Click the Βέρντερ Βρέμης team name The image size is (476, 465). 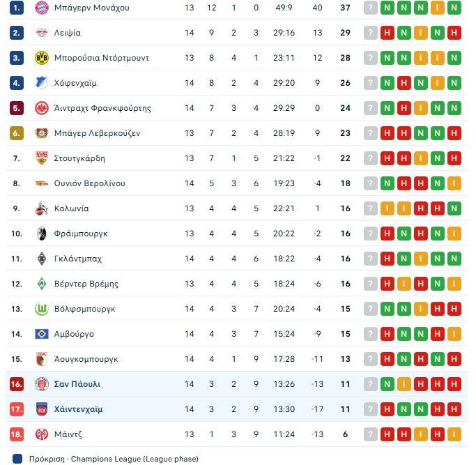(x=86, y=284)
